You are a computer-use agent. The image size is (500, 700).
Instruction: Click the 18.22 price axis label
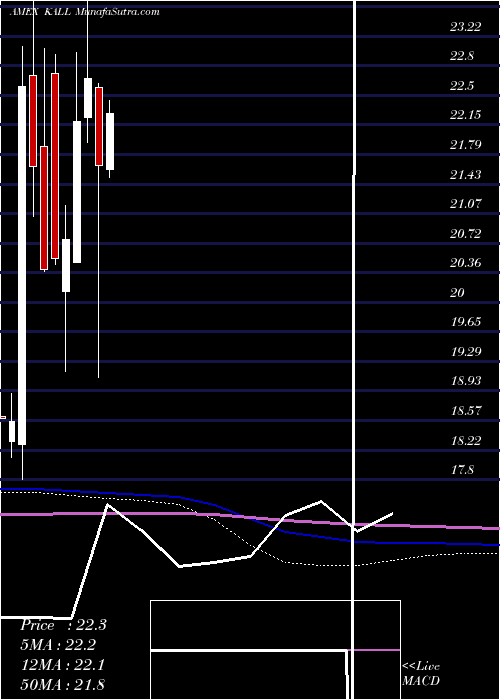(465, 441)
